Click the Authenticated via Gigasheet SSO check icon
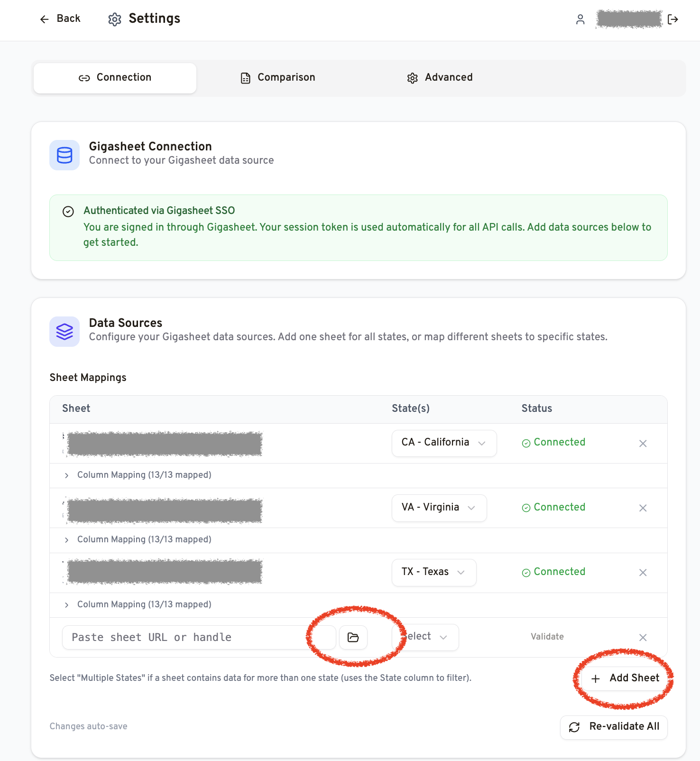 coord(68,212)
